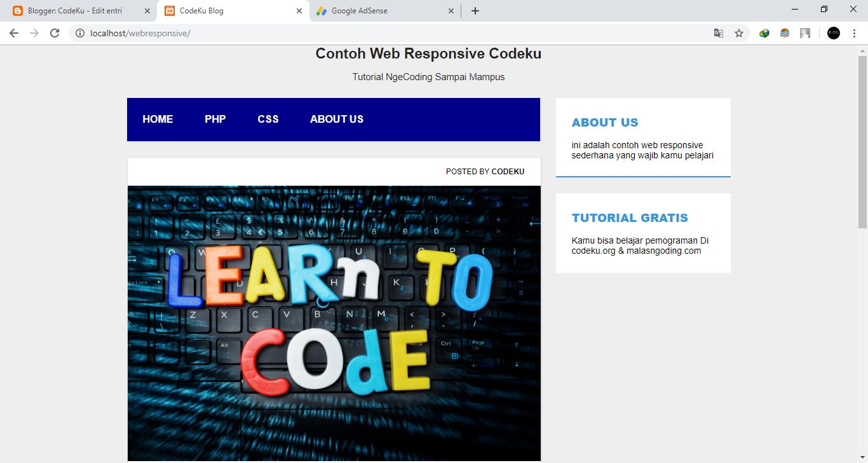This screenshot has height=463, width=868.
Task: Open the HOME menu item
Action: coord(158,119)
